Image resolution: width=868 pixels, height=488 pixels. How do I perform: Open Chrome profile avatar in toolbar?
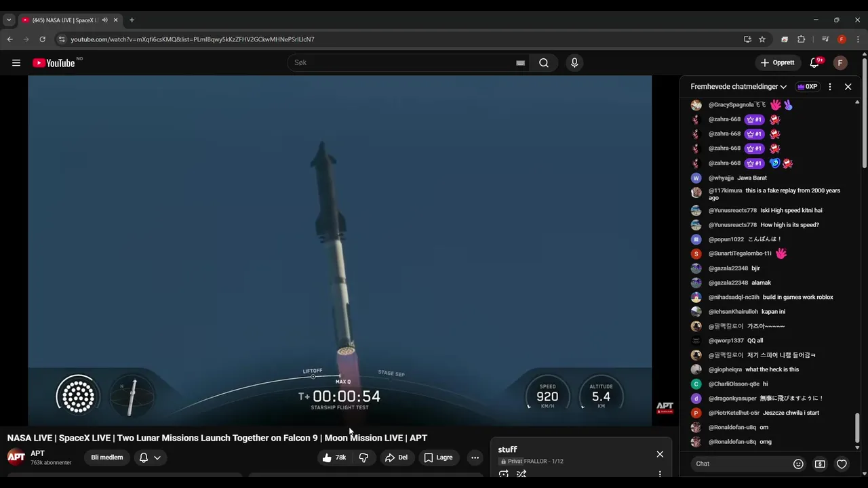click(842, 39)
